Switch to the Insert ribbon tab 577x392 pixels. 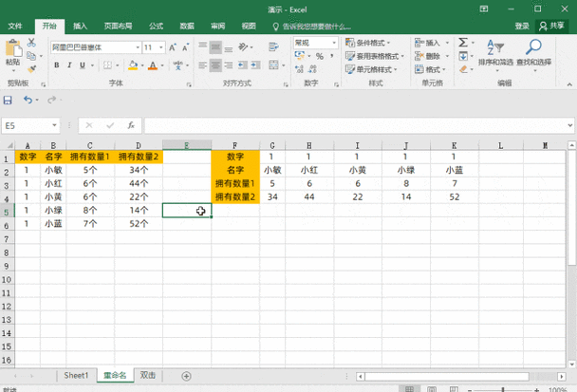tap(80, 26)
